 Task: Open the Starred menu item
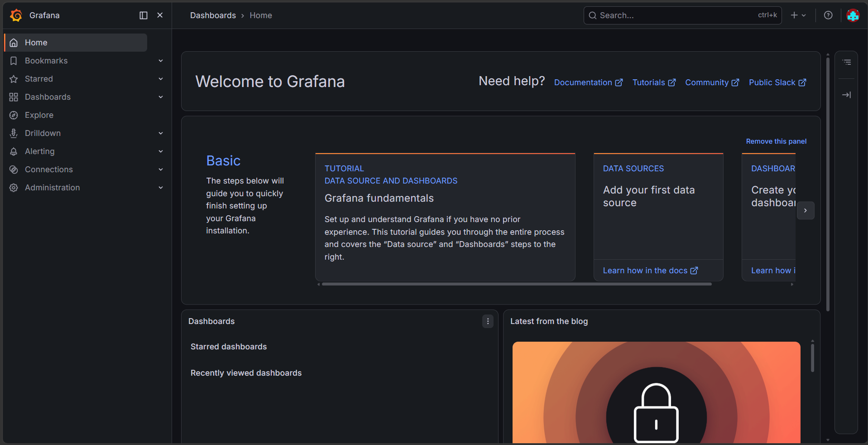[39, 79]
